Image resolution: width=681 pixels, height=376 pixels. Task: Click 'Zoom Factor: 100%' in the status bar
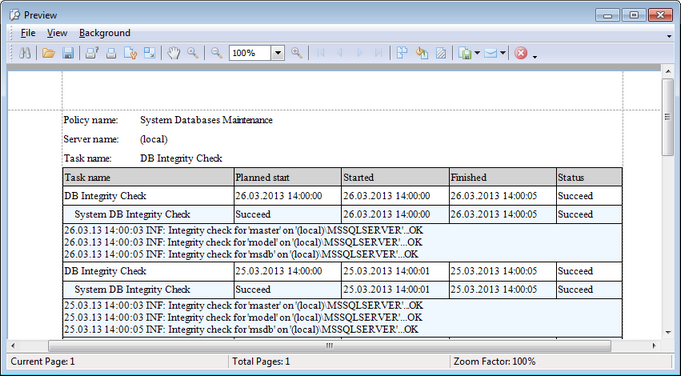coord(494,361)
